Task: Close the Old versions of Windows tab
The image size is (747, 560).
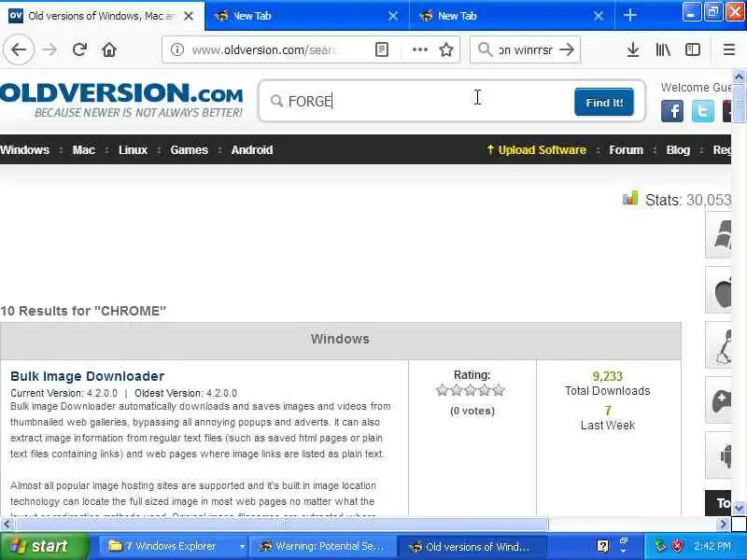Action: click(189, 16)
